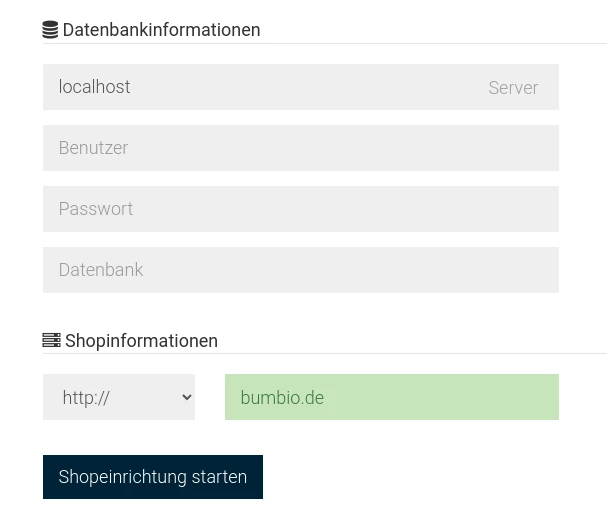Click the Datenbank placeholder text
Viewport: 607px width, 514px height.
[x=101, y=270]
